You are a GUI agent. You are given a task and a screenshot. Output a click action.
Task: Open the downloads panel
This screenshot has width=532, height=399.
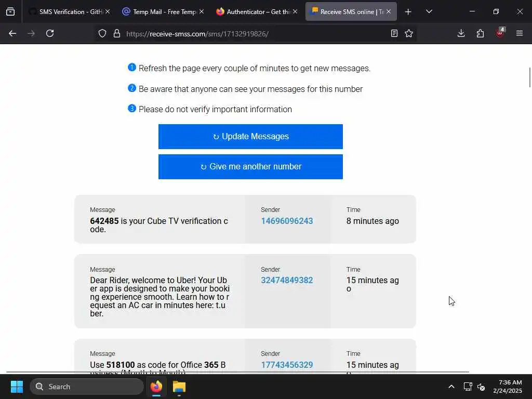tap(461, 34)
